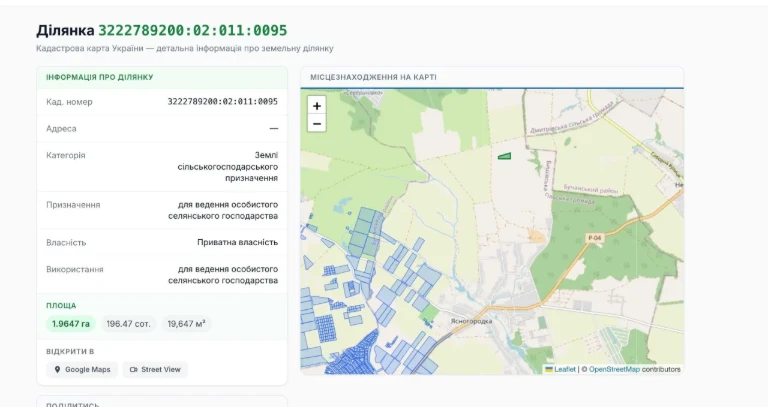Viewport: 768px width, 407px height.
Task: Click the Площа section label
Action: click(x=61, y=306)
